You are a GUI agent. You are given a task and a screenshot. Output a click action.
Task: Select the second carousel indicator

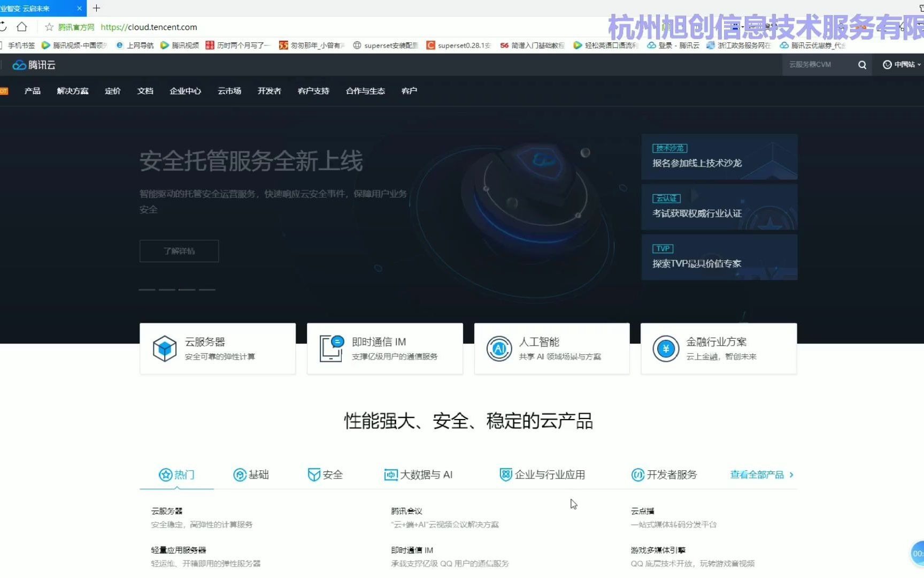pos(167,290)
